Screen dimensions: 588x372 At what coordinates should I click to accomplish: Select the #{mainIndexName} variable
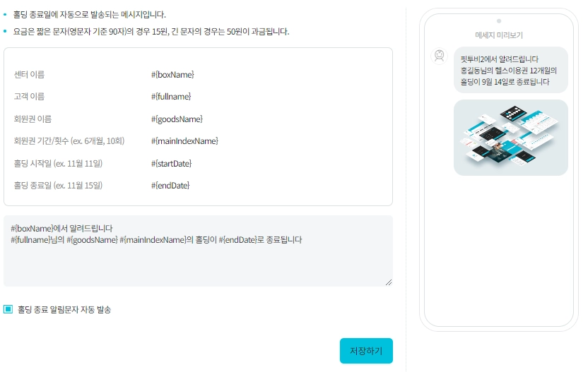184,141
